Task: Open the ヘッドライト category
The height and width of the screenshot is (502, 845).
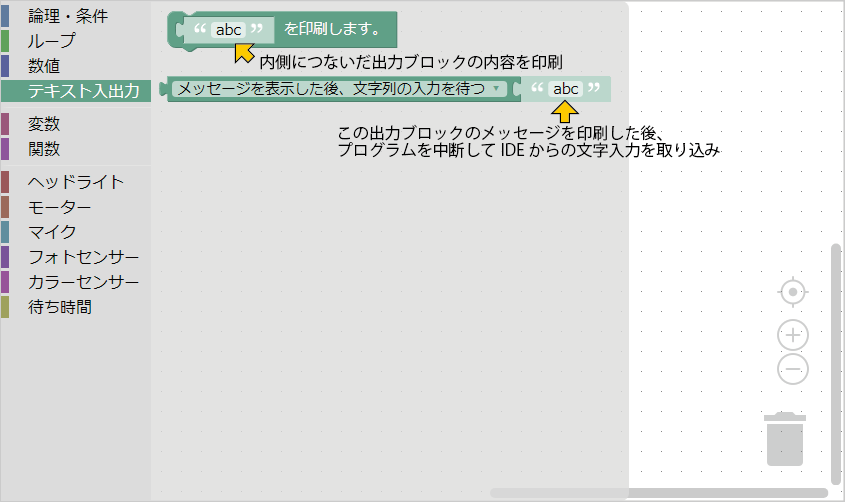Action: [x=75, y=182]
